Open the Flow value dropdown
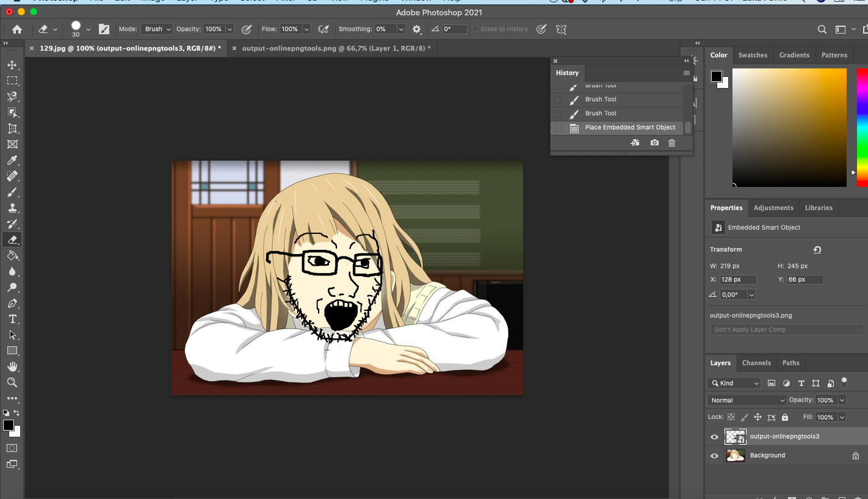868x499 pixels. tap(306, 29)
